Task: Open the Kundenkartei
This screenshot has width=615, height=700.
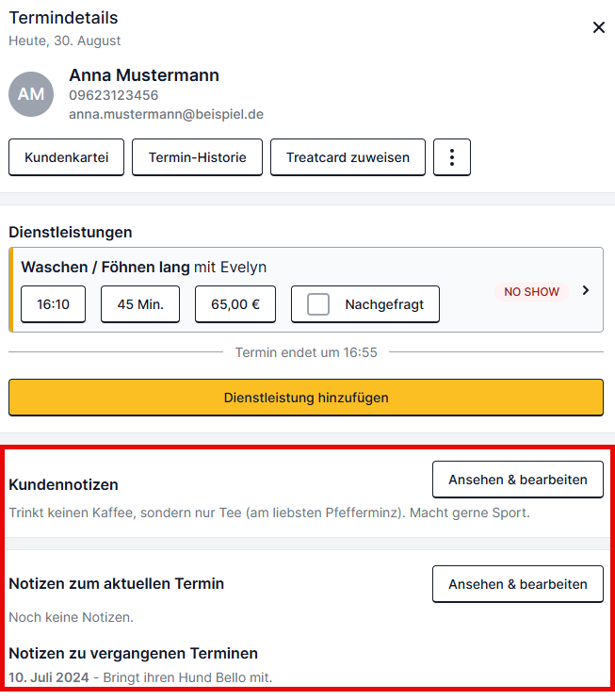Action: (67, 157)
